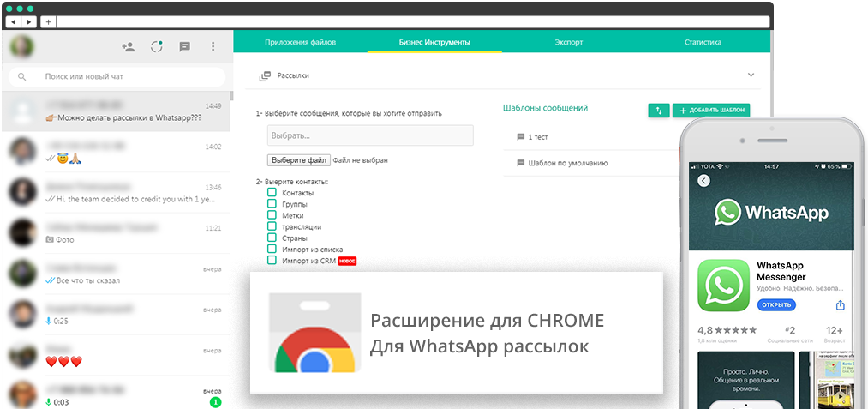Click the microphone icon beside 0:25

49,321
